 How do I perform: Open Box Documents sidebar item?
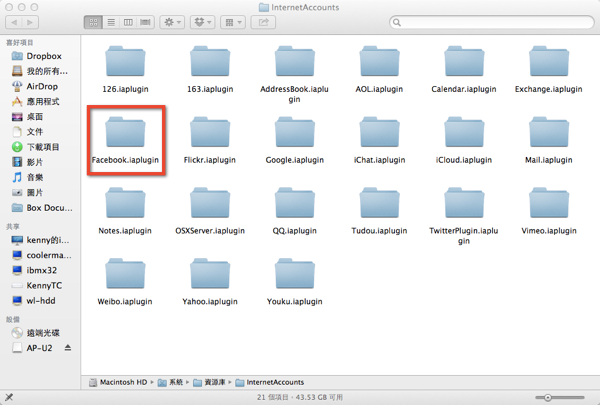point(40,208)
